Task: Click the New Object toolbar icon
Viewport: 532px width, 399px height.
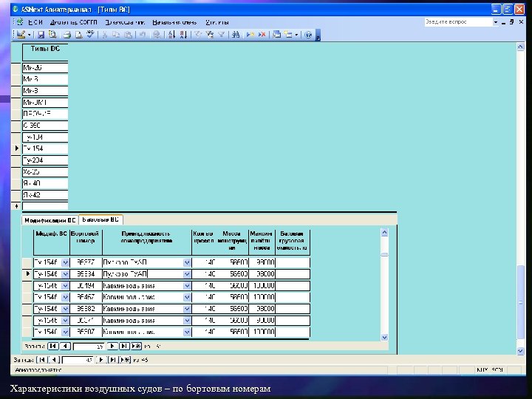Action: click(x=288, y=35)
